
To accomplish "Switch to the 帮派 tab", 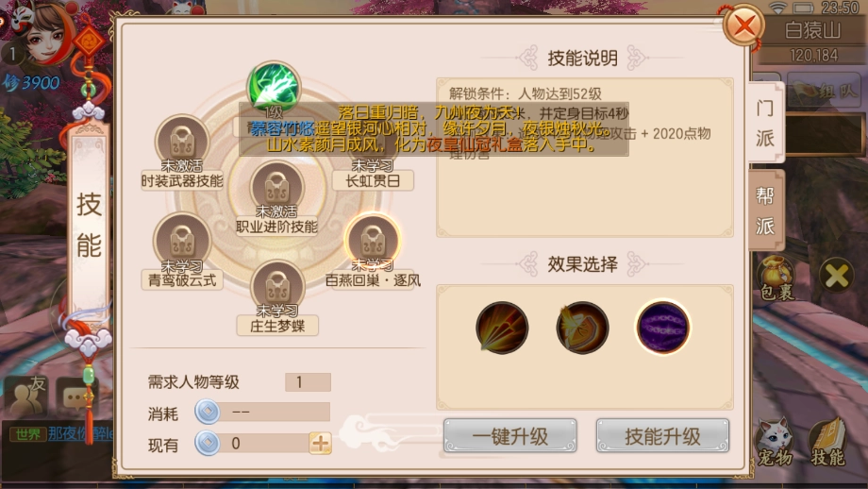I will coord(765,211).
